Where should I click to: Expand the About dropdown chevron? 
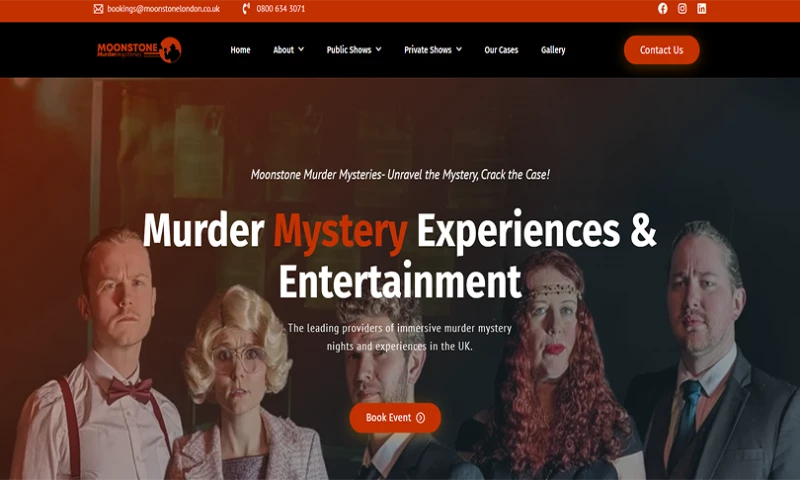click(x=301, y=49)
